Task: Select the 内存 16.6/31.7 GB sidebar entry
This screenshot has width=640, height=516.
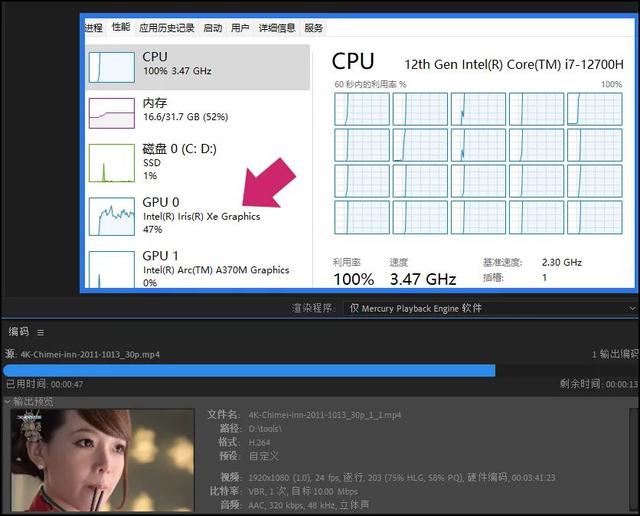Action: [198, 113]
